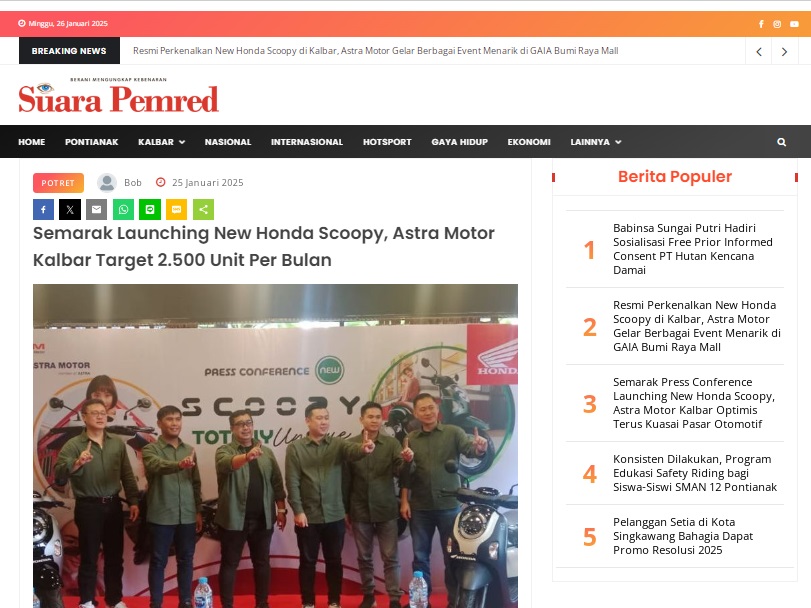Share article via X (Twitter) button
811x608 pixels.
click(70, 209)
